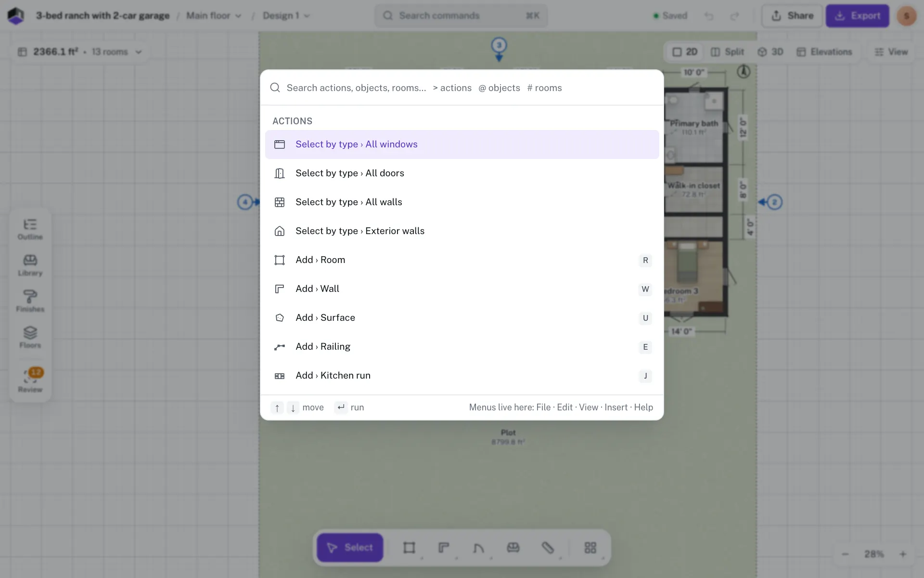Screen dimensions: 924x578
Task: Open the View options menu
Action: click(x=891, y=52)
